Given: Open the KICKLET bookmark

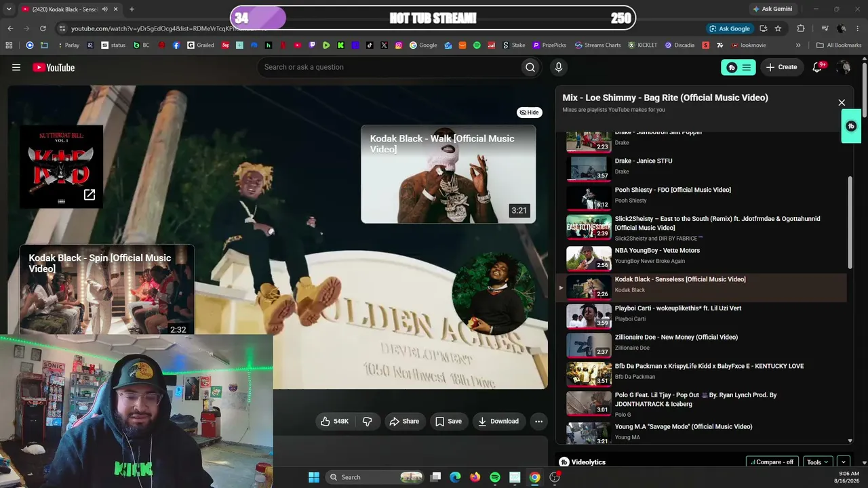Looking at the screenshot, I should click(643, 45).
